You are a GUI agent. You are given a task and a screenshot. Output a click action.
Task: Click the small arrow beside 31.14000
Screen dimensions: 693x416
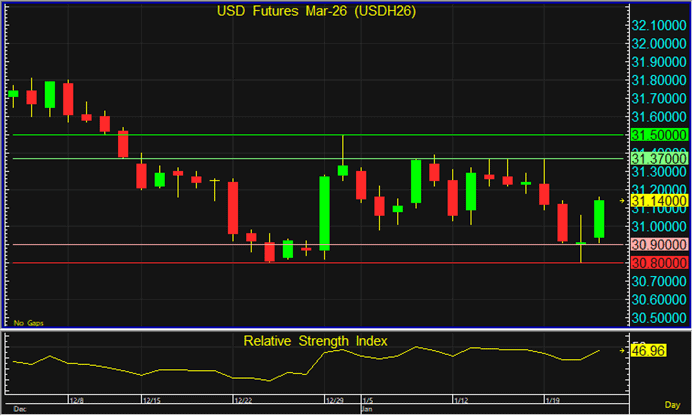[623, 201]
